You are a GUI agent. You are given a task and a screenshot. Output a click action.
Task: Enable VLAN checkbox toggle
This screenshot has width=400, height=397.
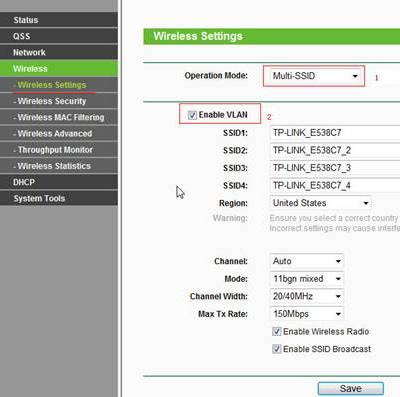pos(192,115)
